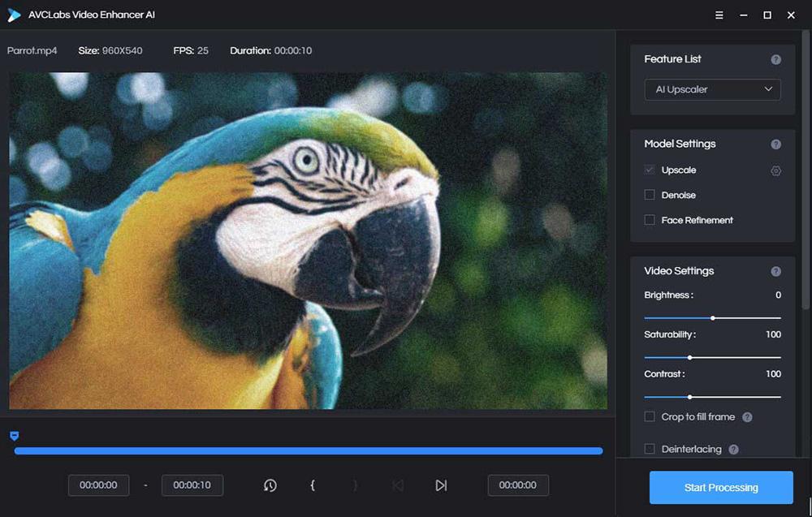Screen dimensions: 812x517
Task: Open the AI Upscaler dropdown
Action: (712, 89)
